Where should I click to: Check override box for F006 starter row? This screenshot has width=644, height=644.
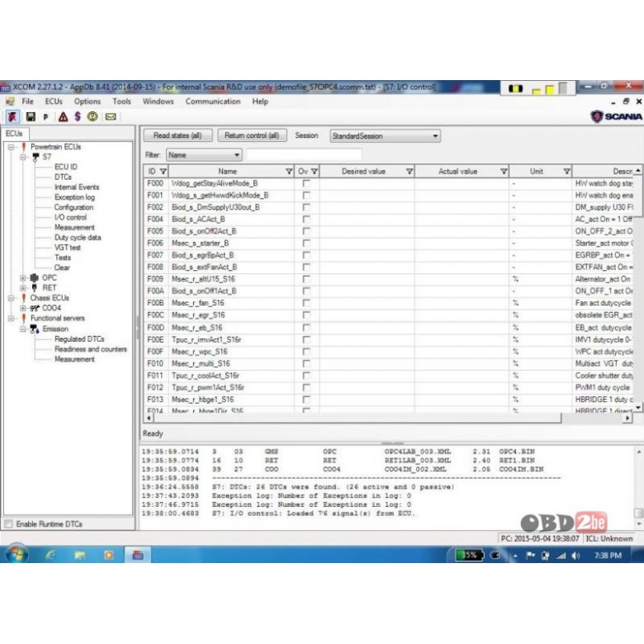pos(306,243)
